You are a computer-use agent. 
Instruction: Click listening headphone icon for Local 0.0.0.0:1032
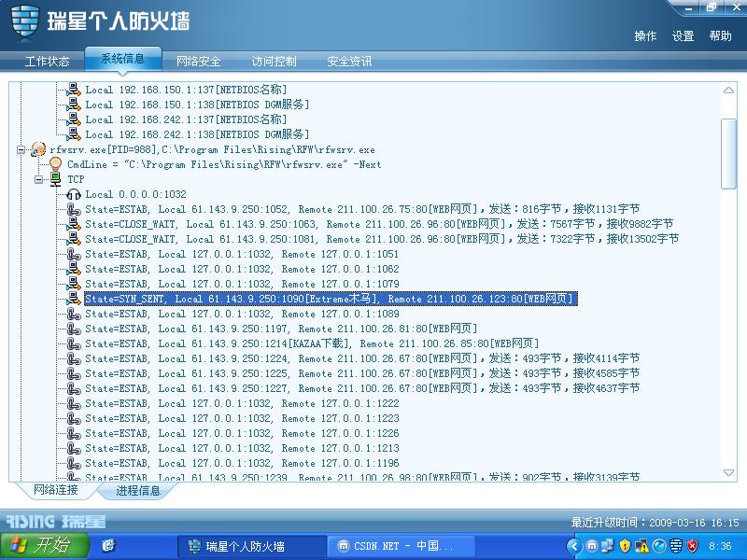pyautogui.click(x=74, y=194)
